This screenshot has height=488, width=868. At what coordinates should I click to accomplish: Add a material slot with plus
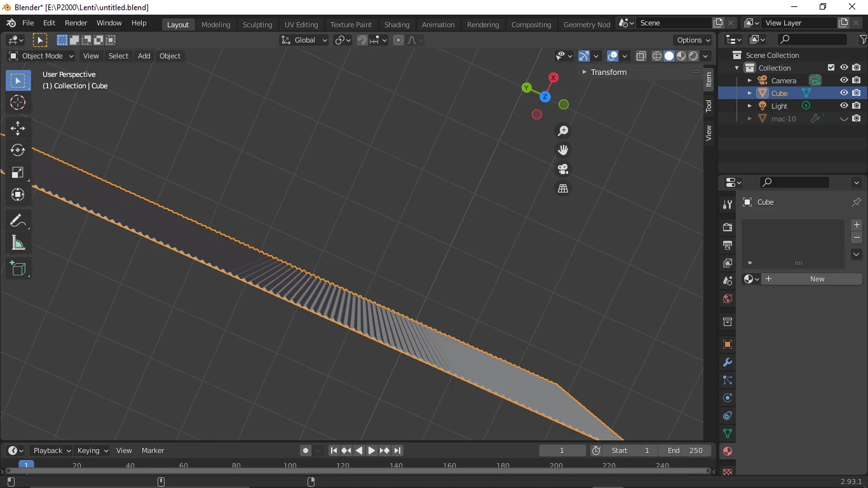pos(857,225)
